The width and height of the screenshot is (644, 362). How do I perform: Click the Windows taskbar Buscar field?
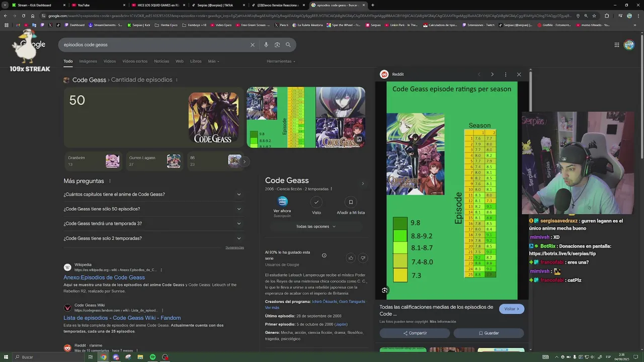[x=48, y=357]
